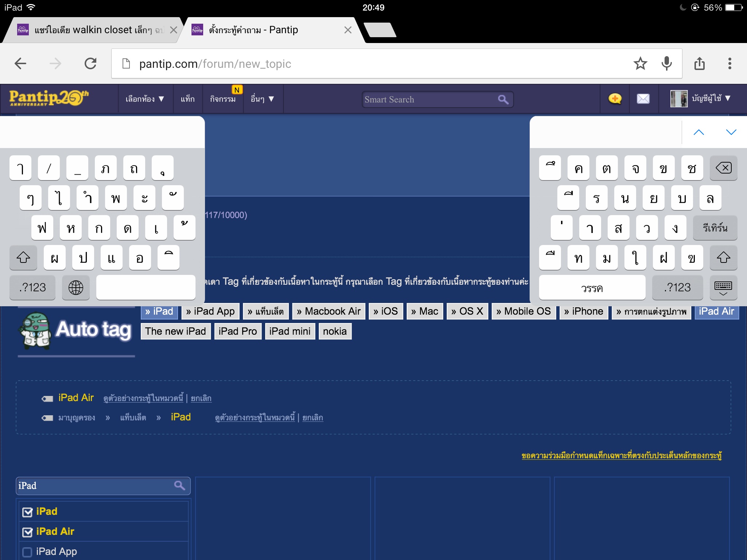This screenshot has height=560, width=747.
Task: Click the pantip.com address bar
Action: click(x=396, y=63)
